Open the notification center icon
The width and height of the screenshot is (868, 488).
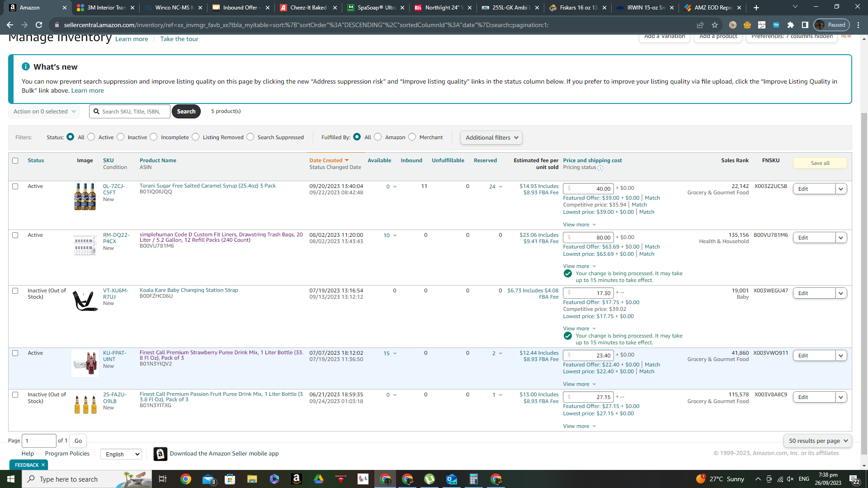coord(854,479)
